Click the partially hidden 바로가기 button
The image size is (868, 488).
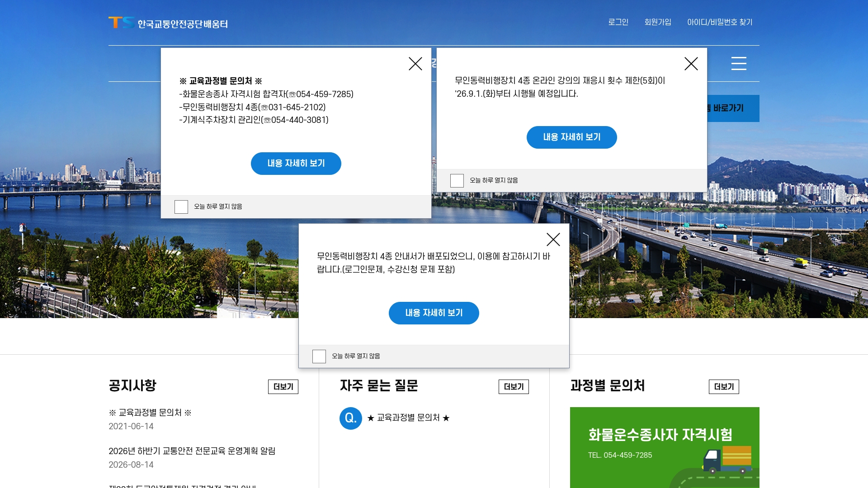click(733, 108)
